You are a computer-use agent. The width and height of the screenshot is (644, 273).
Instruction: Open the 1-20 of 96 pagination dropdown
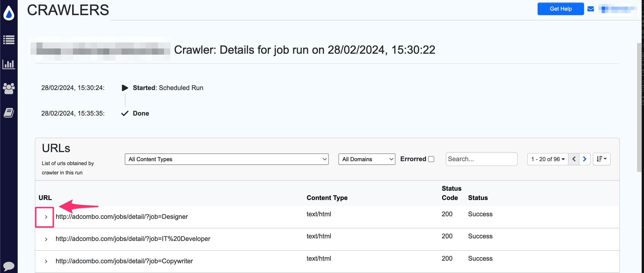pos(548,159)
